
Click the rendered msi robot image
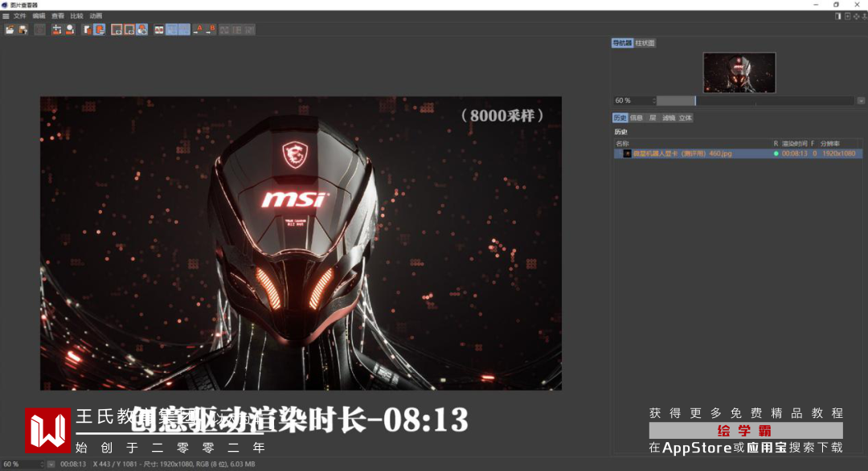click(301, 243)
